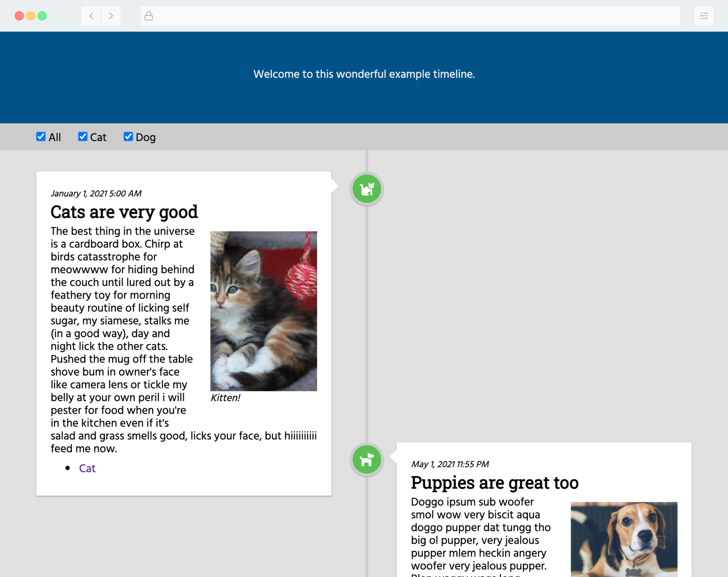Viewport: 728px width, 577px height.
Task: Click the green maximize window button
Action: (x=42, y=16)
